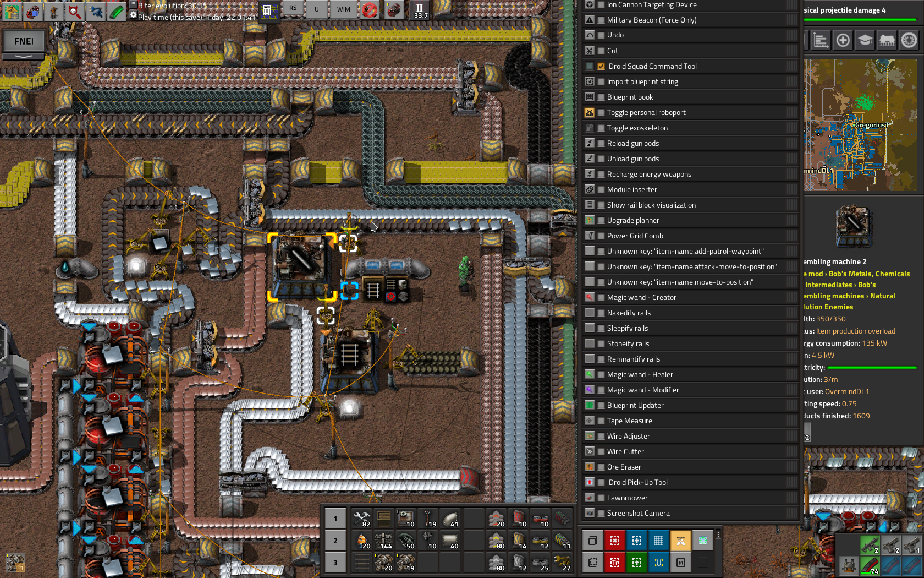
Task: Select pipe-to-ground slot with 41
Action: (450, 519)
